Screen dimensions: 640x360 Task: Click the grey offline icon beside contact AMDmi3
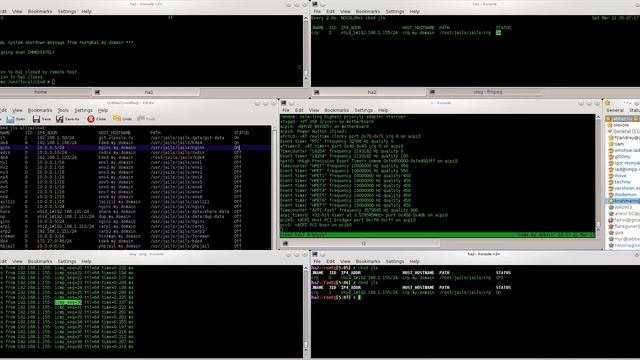(x=611, y=207)
